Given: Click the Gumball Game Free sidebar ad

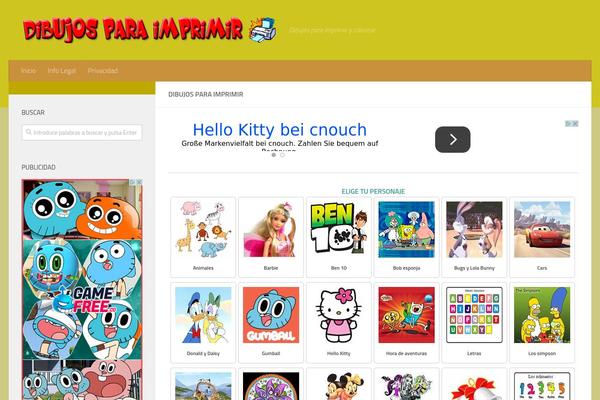Looking at the screenshot, I should click(82, 289).
